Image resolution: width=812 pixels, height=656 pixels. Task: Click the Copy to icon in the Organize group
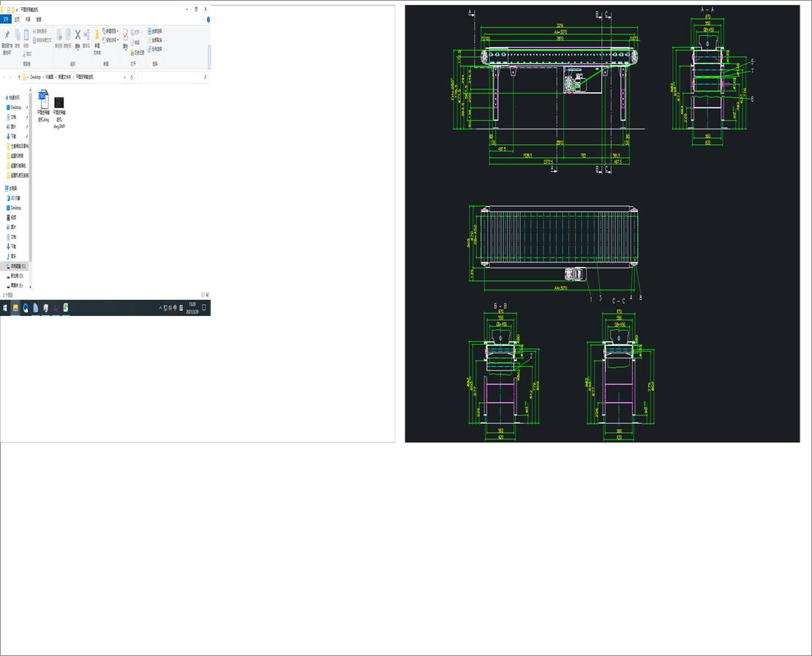click(x=67, y=34)
